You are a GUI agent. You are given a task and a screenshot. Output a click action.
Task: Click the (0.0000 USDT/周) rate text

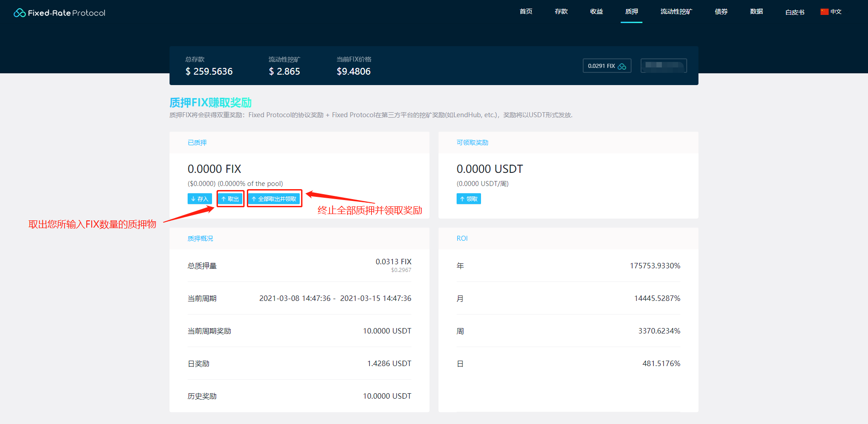pos(482,184)
